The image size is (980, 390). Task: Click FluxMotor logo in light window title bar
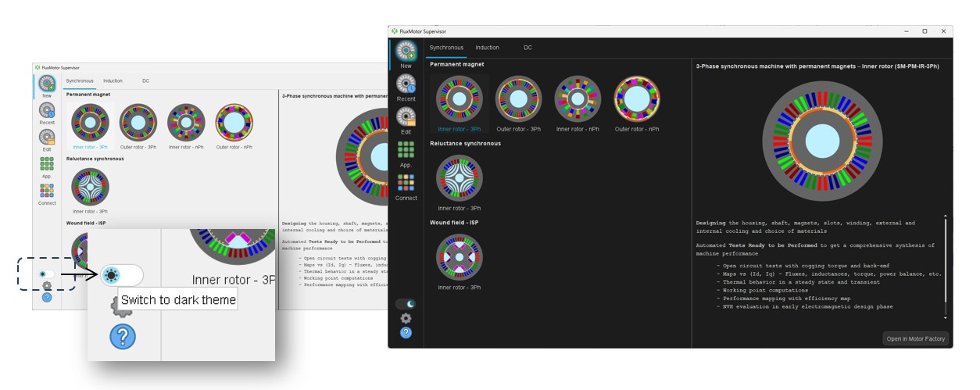click(38, 68)
